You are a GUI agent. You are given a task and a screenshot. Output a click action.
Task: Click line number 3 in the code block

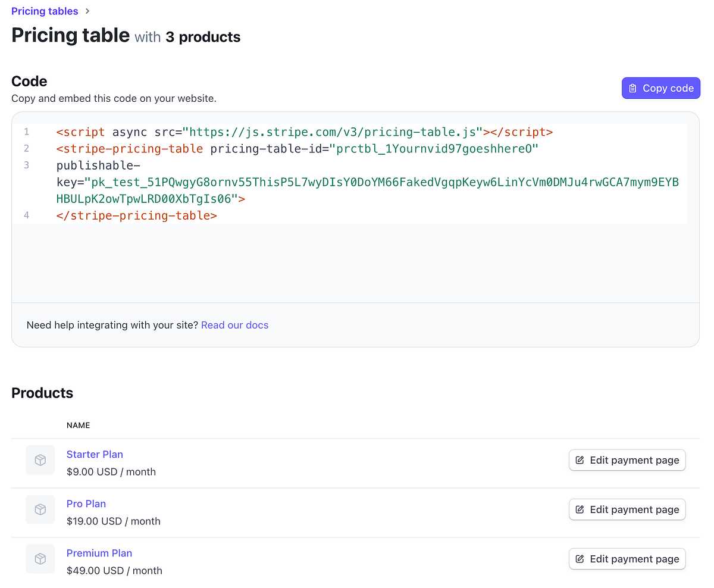click(26, 165)
